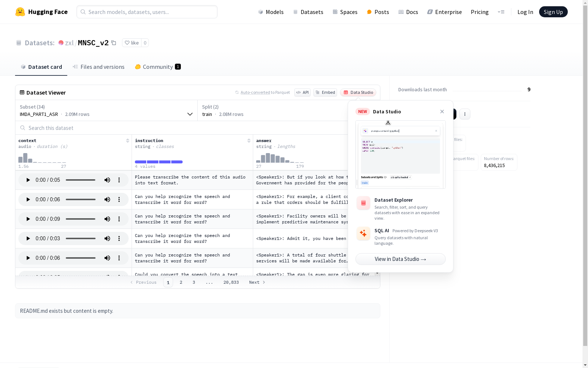Click Log In

[x=525, y=12]
